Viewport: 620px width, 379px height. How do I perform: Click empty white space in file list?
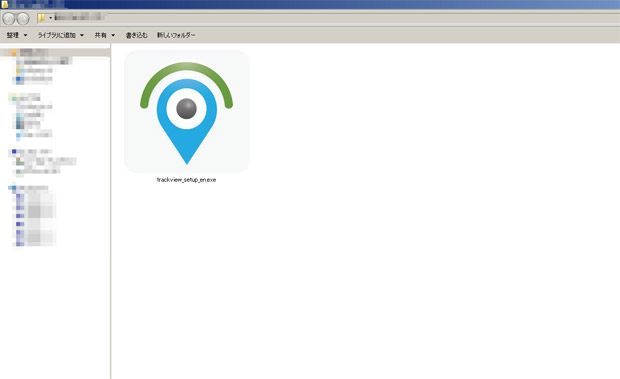click(395, 237)
